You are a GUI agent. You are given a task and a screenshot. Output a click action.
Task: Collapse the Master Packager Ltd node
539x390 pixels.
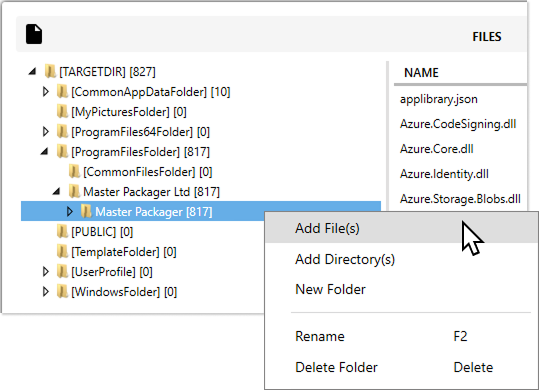click(56, 191)
